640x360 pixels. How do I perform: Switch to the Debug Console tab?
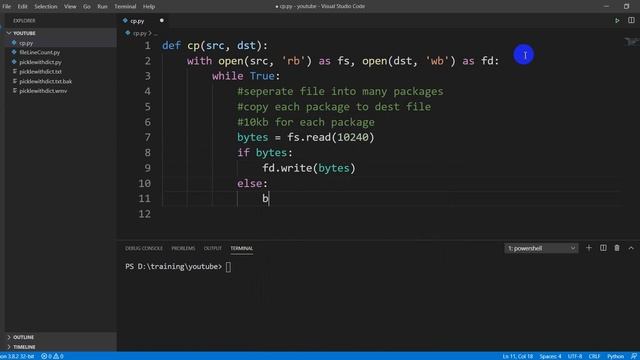(144, 248)
